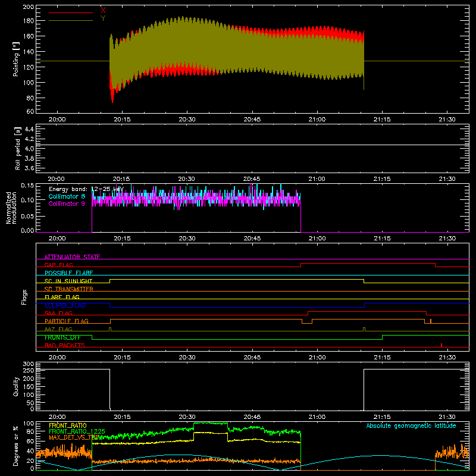The width and height of the screenshot is (476, 476).
Task: Click the GAP_FLAG label
Action: (x=58, y=265)
